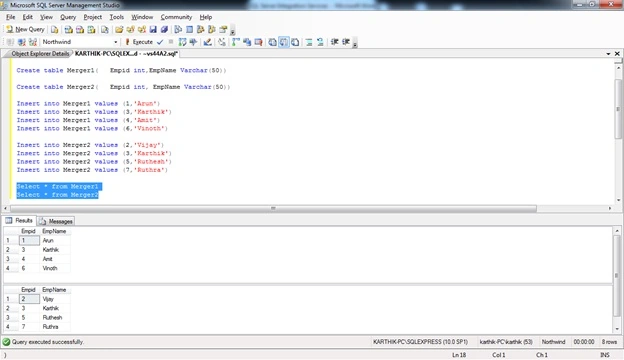The height and width of the screenshot is (360, 624).
Task: Open the Tools menu
Action: pos(117,17)
